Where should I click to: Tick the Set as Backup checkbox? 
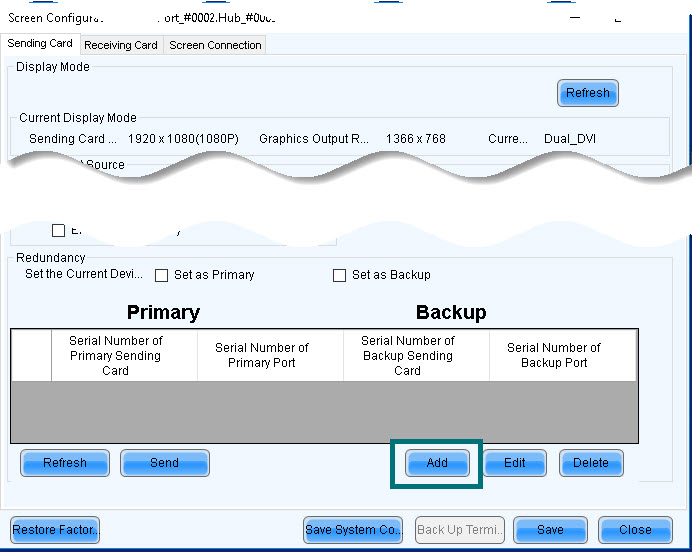[x=340, y=275]
